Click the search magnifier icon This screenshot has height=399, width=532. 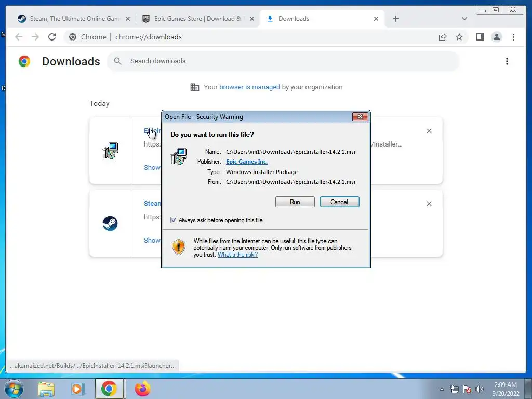coord(118,61)
